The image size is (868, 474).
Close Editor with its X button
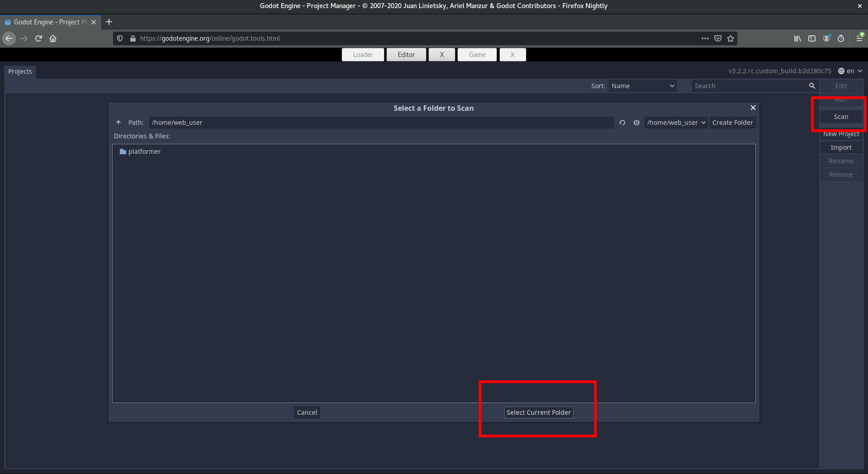coord(442,55)
